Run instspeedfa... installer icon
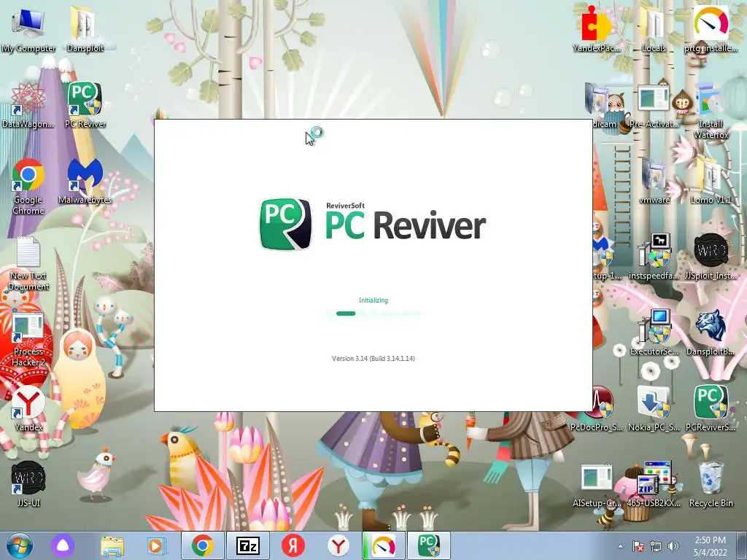This screenshot has width=747, height=560. [x=654, y=257]
